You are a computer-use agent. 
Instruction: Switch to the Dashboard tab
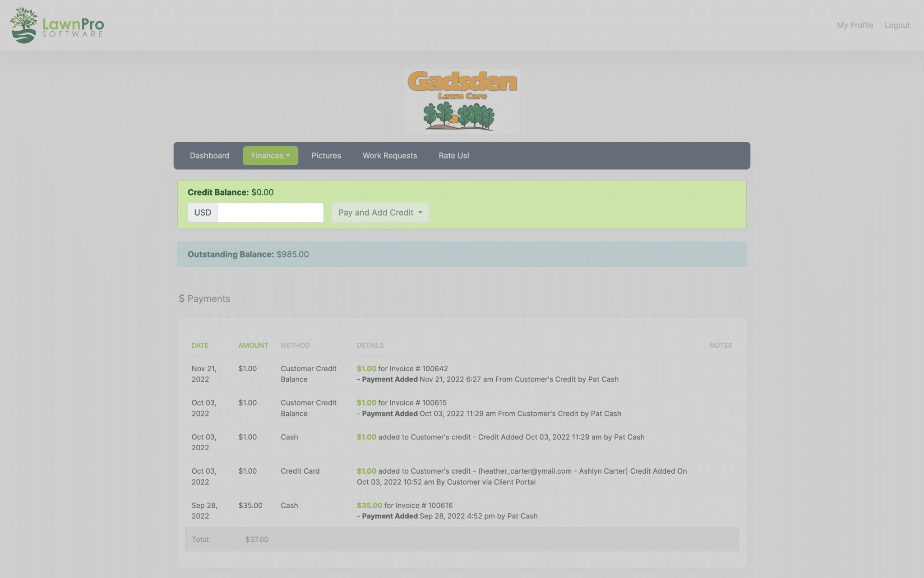209,155
